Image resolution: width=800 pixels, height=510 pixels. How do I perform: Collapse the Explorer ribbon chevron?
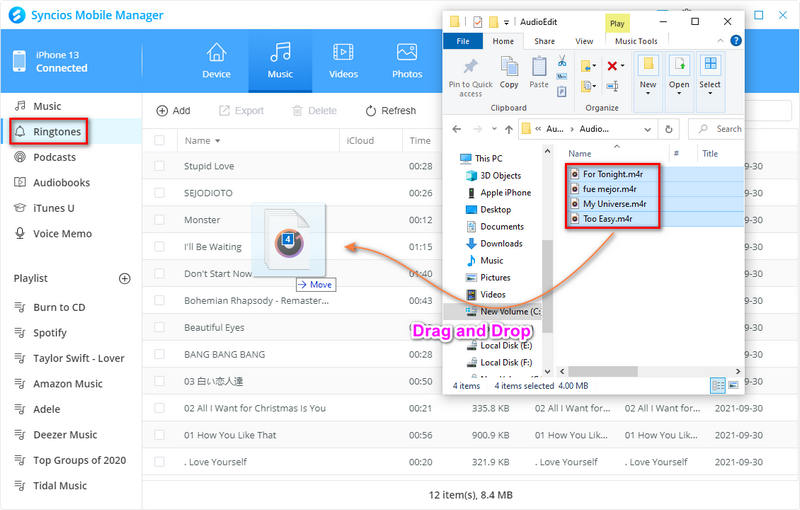[720, 41]
